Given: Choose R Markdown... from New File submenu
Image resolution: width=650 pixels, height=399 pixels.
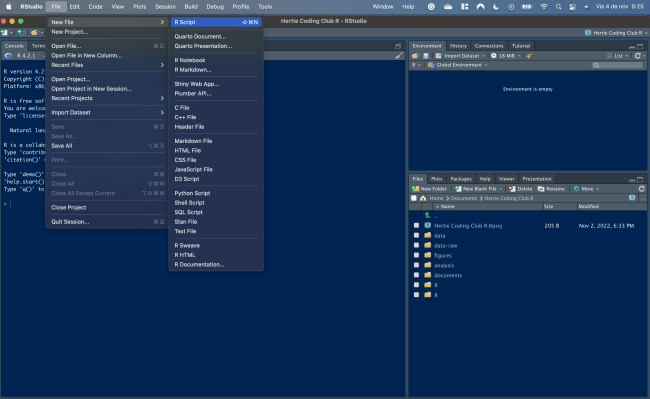Looking at the screenshot, I should coord(193,70).
